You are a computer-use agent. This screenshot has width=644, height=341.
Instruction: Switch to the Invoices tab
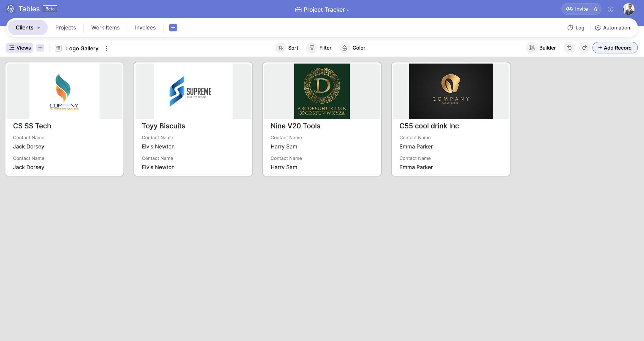point(145,28)
